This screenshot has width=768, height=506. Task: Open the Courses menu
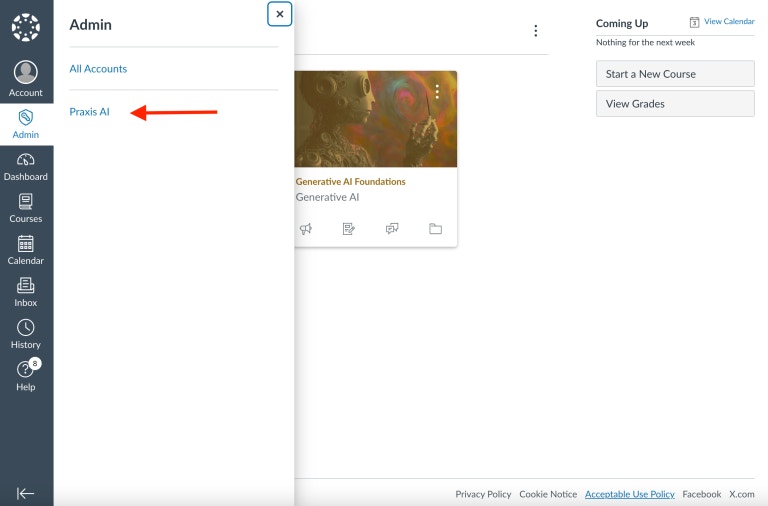[x=26, y=209]
